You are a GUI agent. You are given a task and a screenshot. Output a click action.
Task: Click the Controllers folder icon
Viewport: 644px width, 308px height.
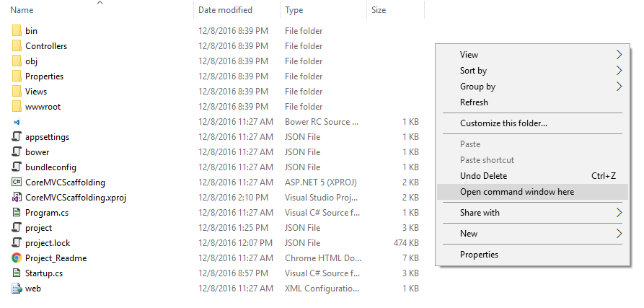(17, 46)
